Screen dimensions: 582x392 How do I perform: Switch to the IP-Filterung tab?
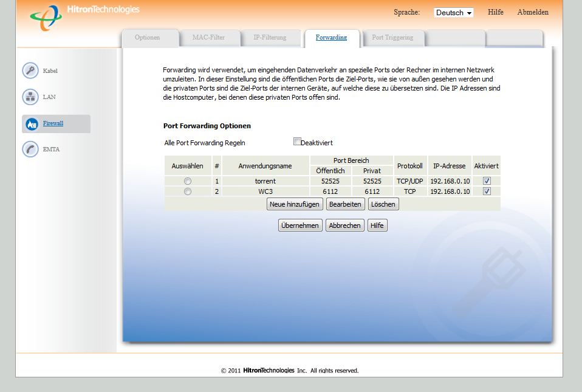click(x=270, y=38)
